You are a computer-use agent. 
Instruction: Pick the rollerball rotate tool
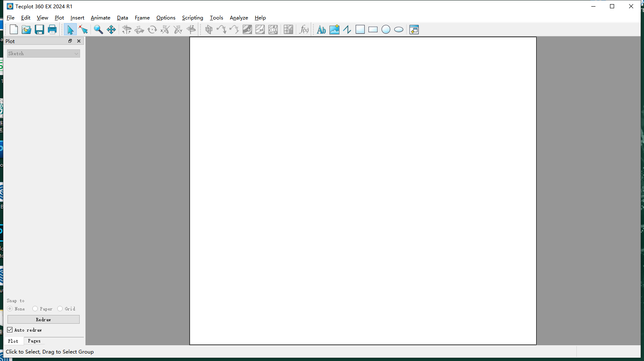point(139,29)
